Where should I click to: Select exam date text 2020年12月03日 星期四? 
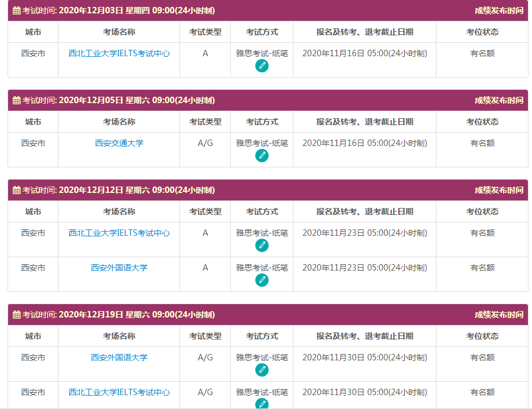click(x=104, y=10)
